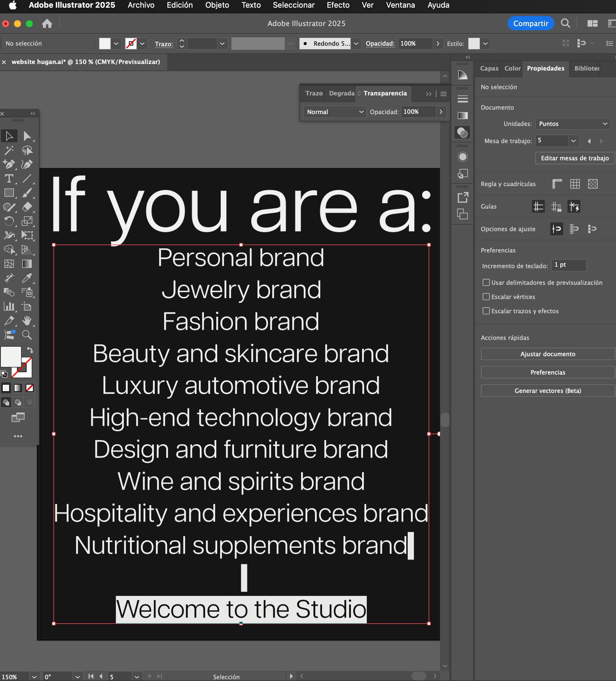Click the Home icon
Viewport: 616px width, 681px height.
tap(47, 24)
